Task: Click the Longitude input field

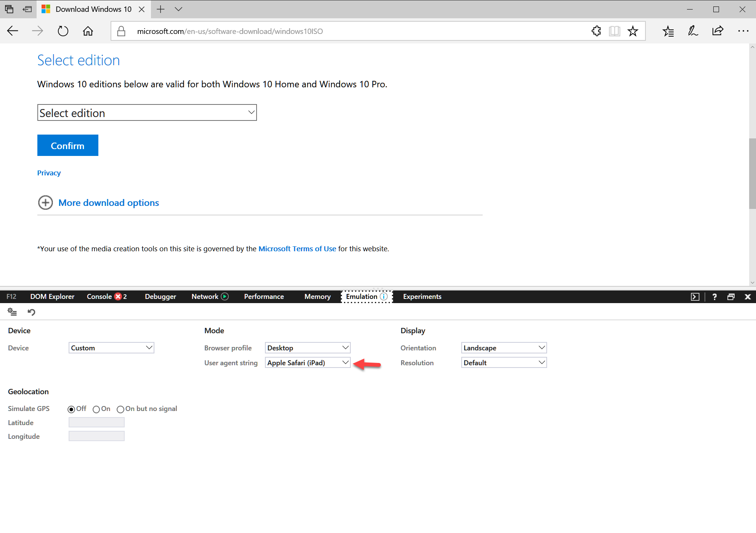Action: click(96, 436)
